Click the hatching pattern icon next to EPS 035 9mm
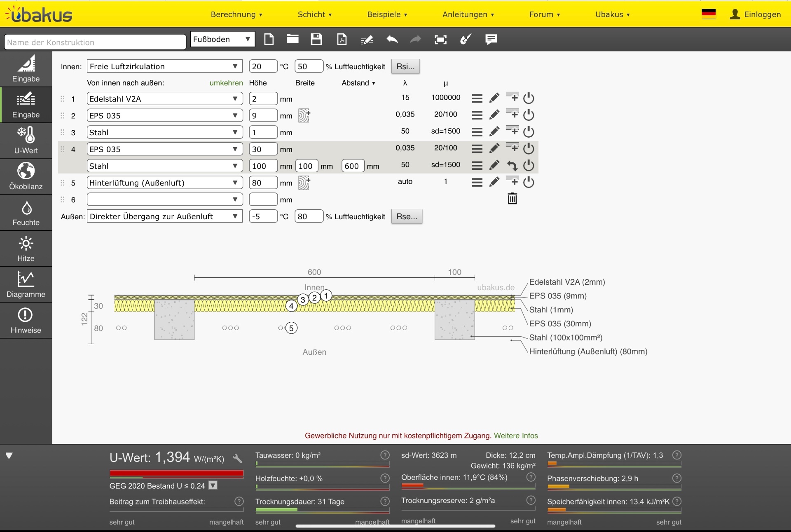The height and width of the screenshot is (532, 791). coord(304,115)
